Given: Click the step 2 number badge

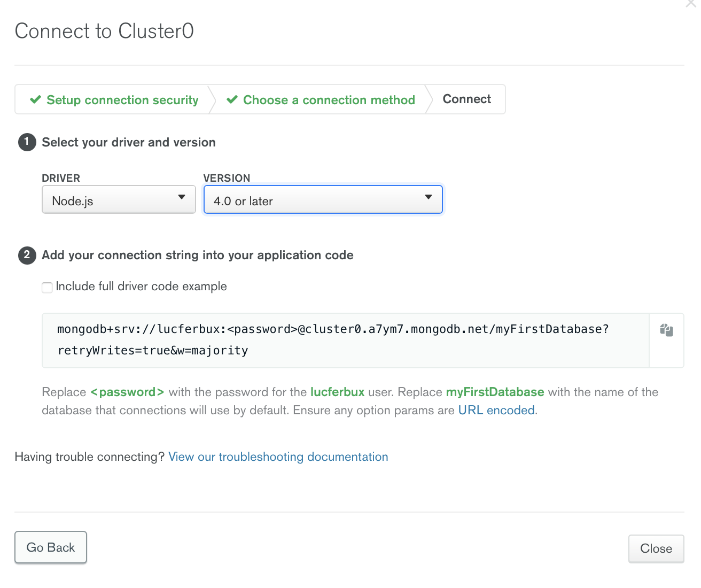Looking at the screenshot, I should click(27, 255).
